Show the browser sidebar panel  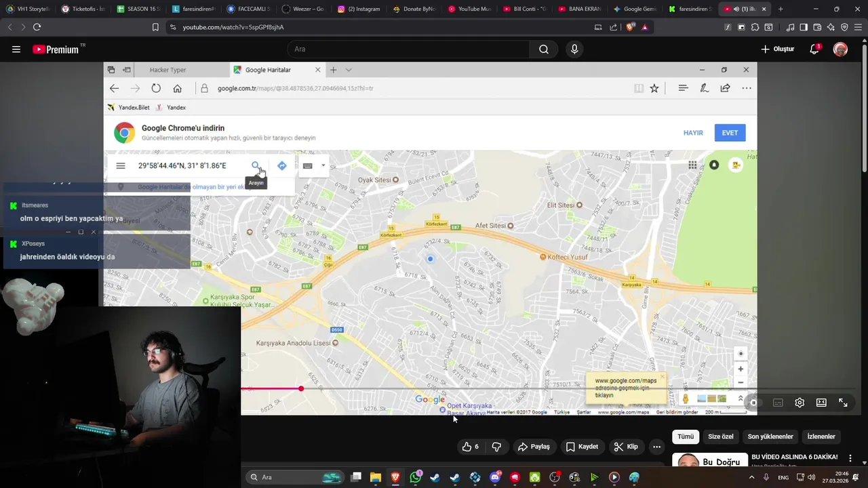tap(804, 27)
